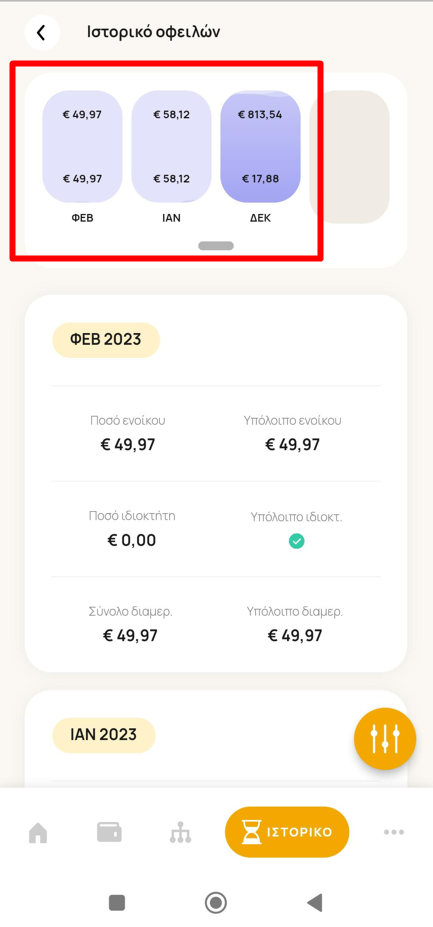Open the orange filter sliders button
The height and width of the screenshot is (927, 433).
385,738
